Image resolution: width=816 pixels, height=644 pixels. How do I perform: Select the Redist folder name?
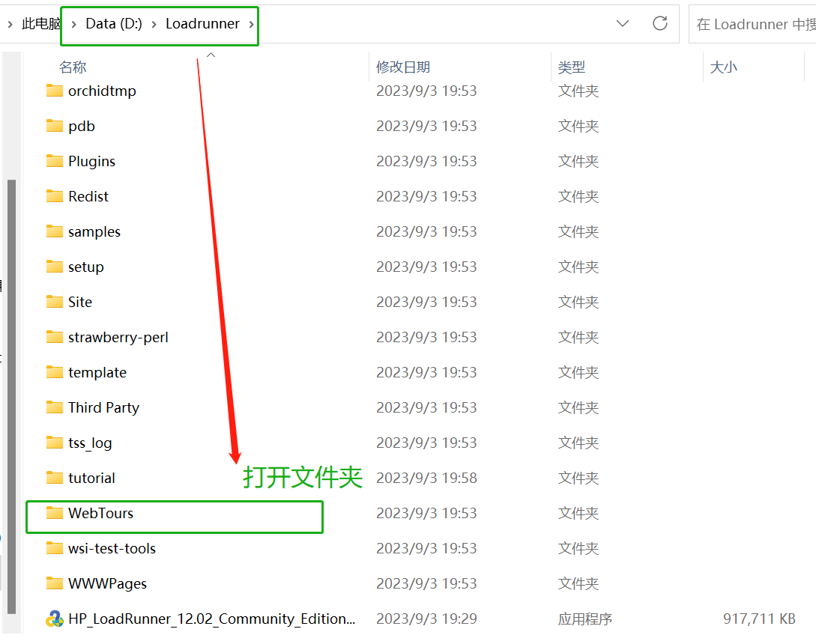(88, 196)
